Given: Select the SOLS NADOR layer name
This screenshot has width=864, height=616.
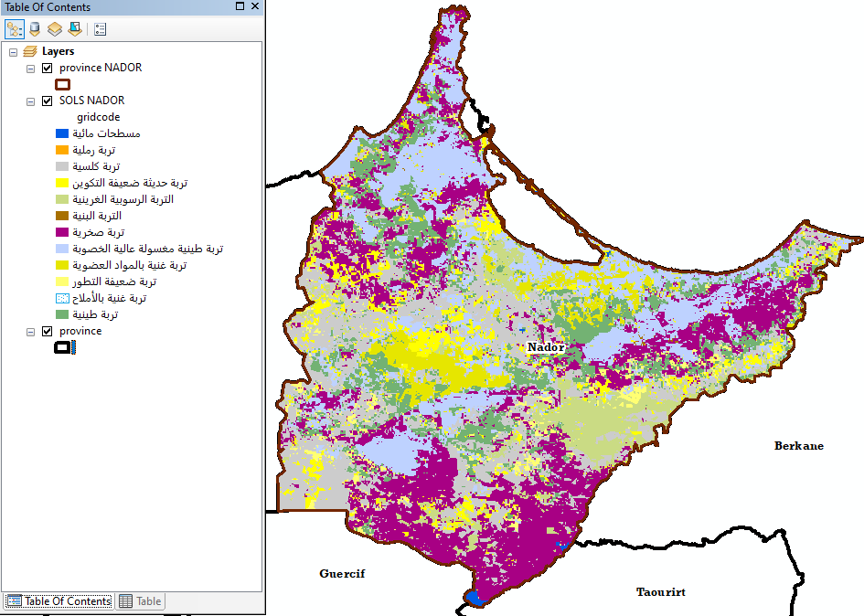Looking at the screenshot, I should point(91,101).
